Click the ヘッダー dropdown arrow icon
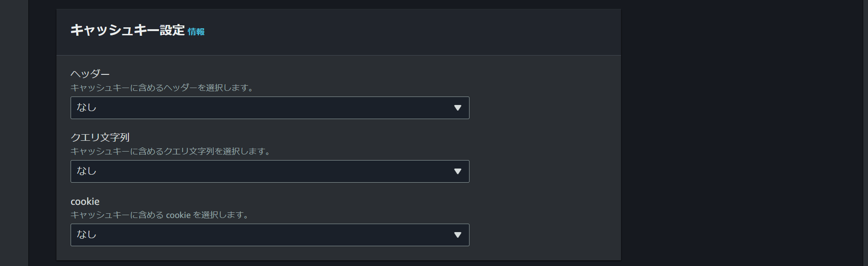Screen dimensions: 868x266 (457, 108)
